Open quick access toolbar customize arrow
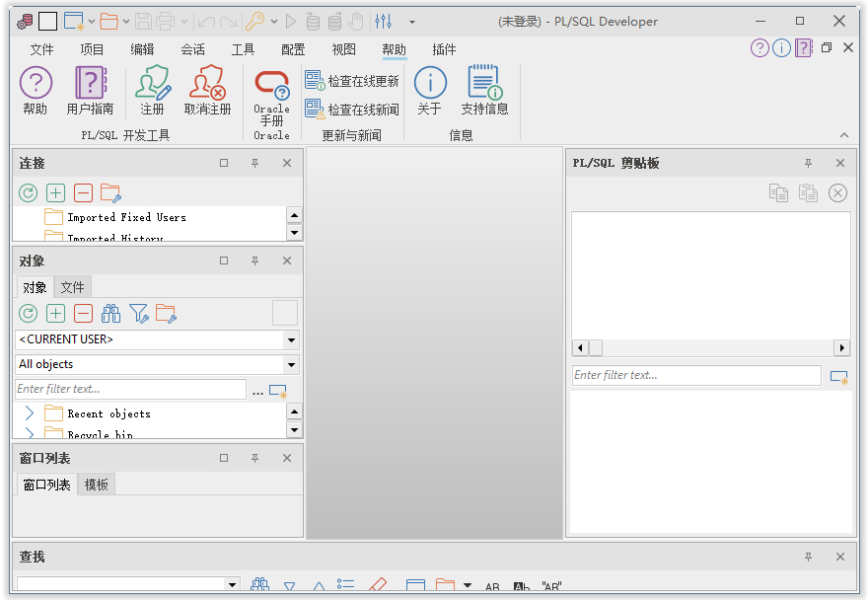The width and height of the screenshot is (868, 600). tap(412, 22)
